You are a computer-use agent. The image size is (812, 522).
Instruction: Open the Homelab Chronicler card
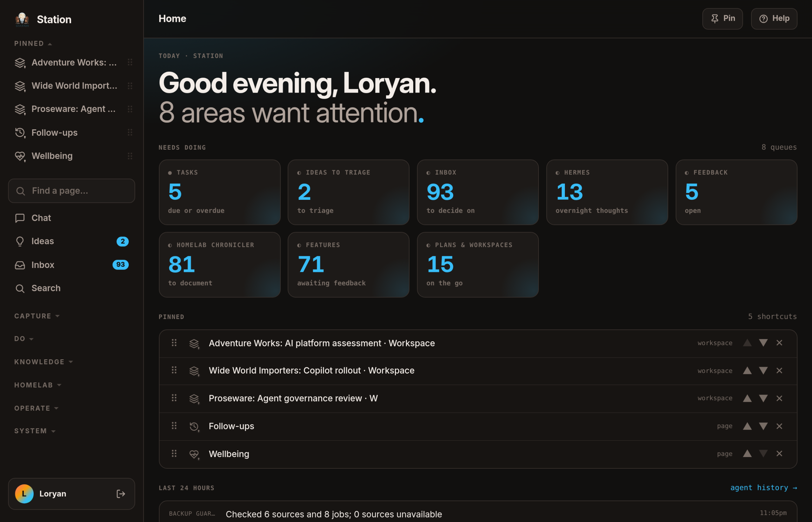pos(220,265)
